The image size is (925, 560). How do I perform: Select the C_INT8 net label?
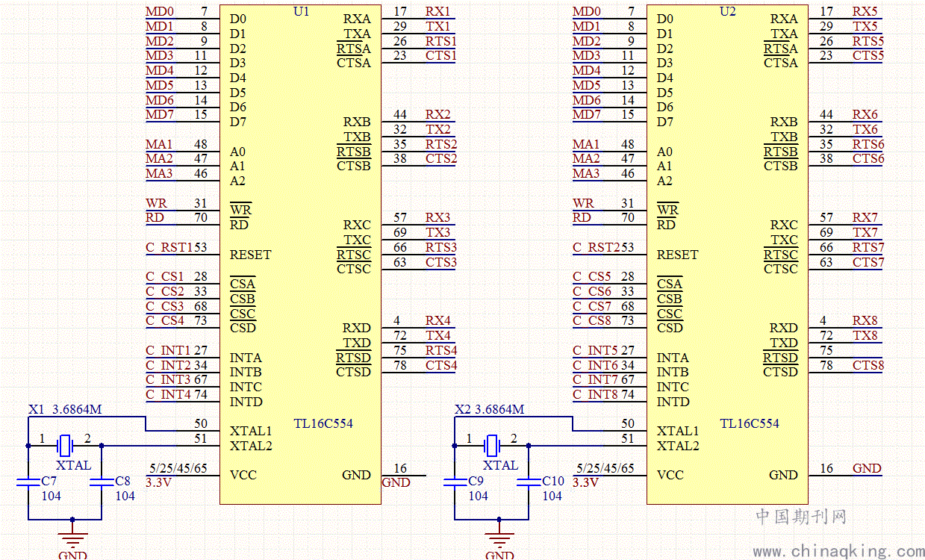(595, 394)
